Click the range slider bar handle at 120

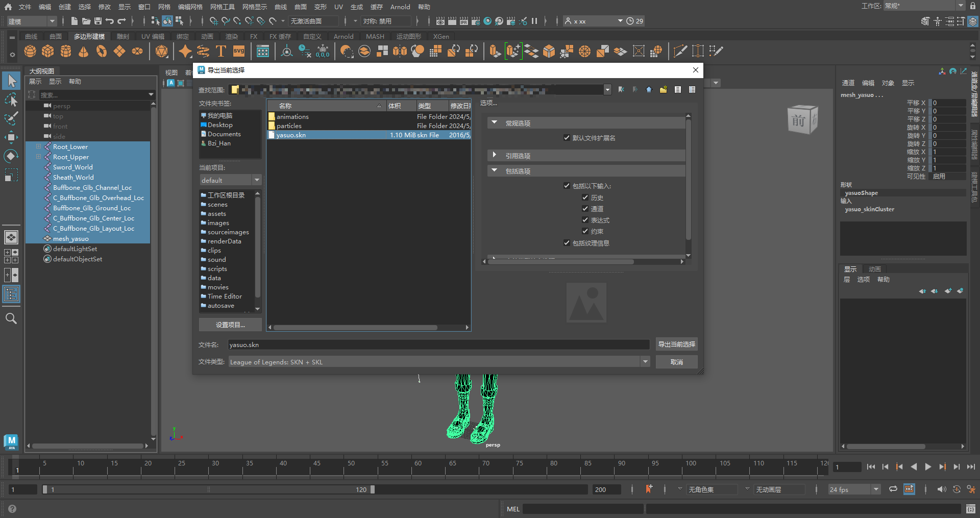(x=373, y=489)
